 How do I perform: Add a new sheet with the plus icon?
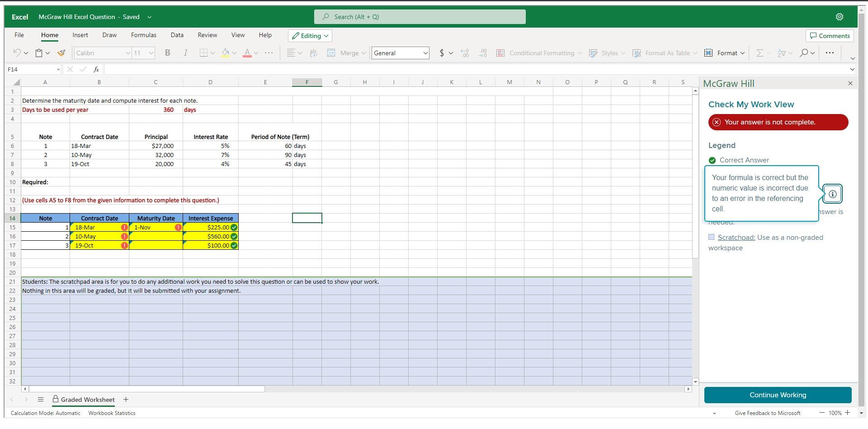(126, 400)
